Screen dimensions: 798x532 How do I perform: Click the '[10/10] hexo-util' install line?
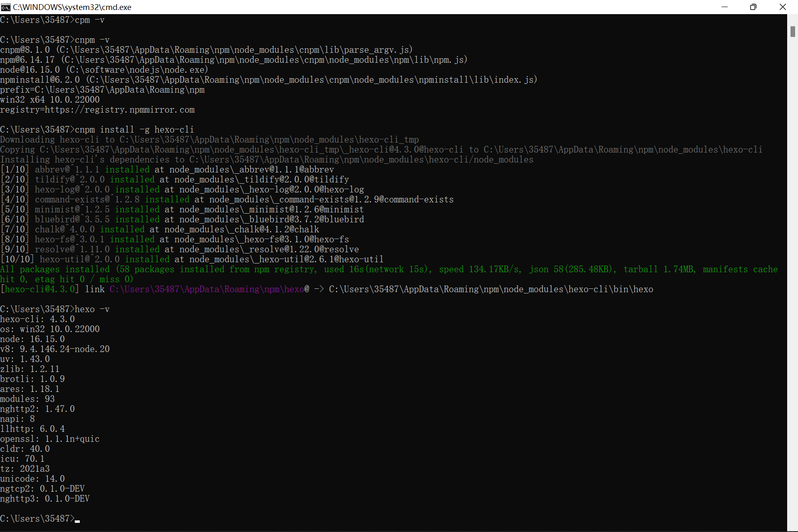pyautogui.click(x=191, y=259)
